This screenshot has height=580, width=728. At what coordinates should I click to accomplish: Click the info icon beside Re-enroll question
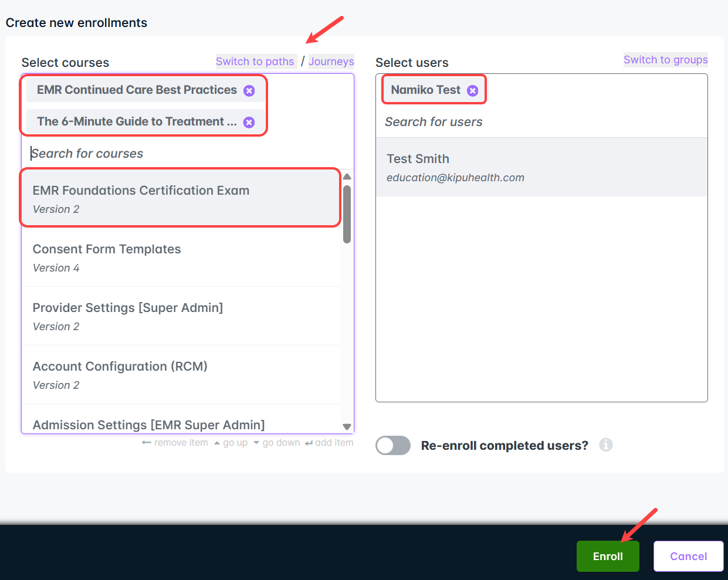click(x=606, y=445)
